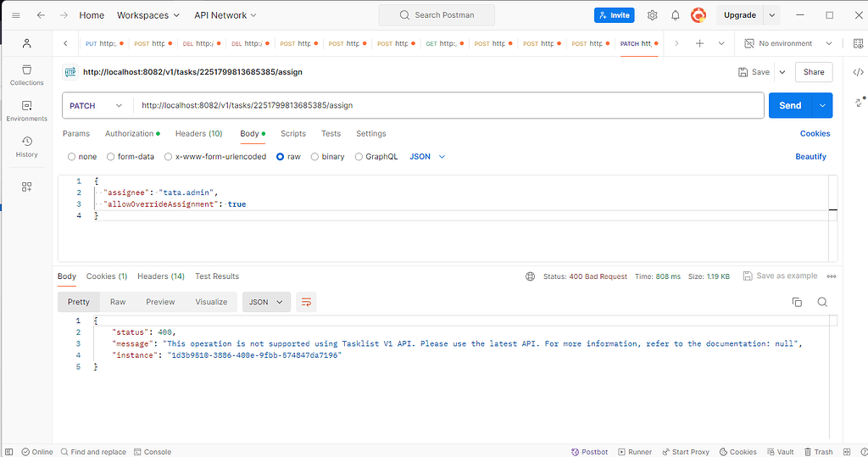Open the Send button arrow options
The width and height of the screenshot is (868, 457).
[x=822, y=105]
